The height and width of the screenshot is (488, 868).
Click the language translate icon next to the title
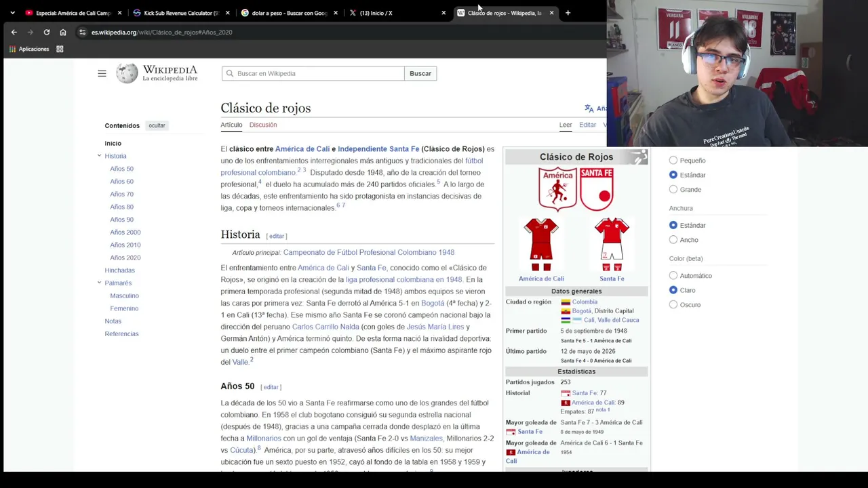pyautogui.click(x=589, y=108)
